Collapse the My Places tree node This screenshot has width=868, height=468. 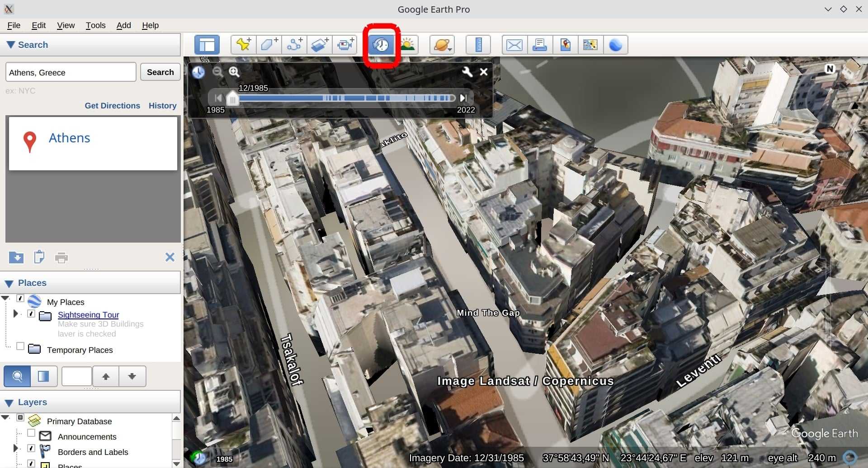5,298
